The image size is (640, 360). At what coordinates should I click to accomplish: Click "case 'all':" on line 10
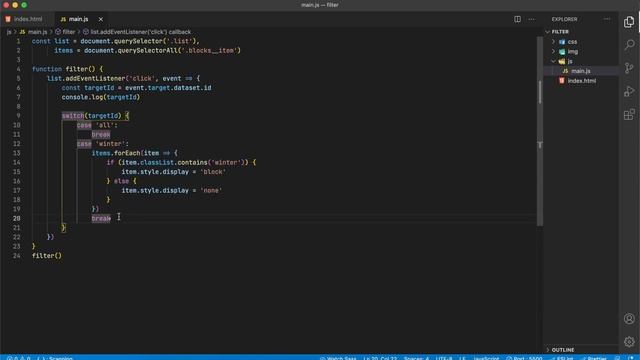[x=97, y=125]
